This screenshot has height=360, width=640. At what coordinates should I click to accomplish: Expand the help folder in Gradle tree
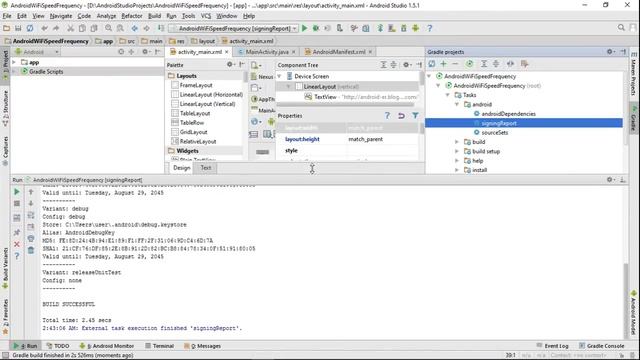(457, 160)
